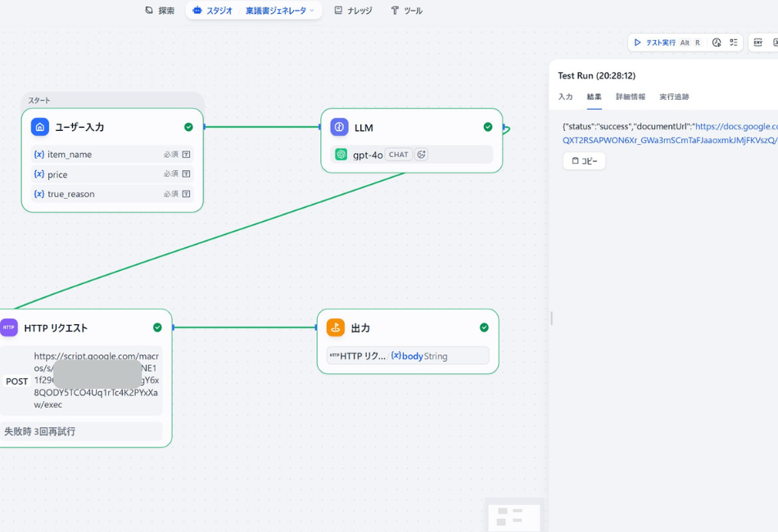
Task: Click the orange 出力 node icon
Action: pyautogui.click(x=335, y=327)
